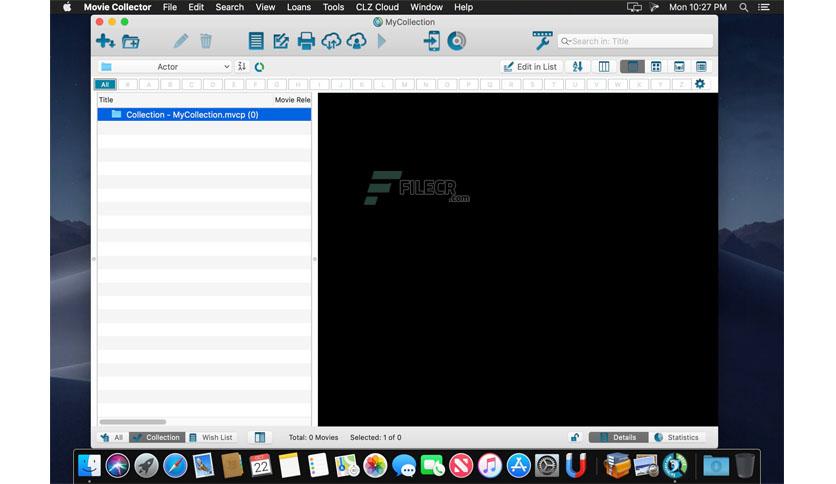Open the wrench tools icon

click(542, 41)
